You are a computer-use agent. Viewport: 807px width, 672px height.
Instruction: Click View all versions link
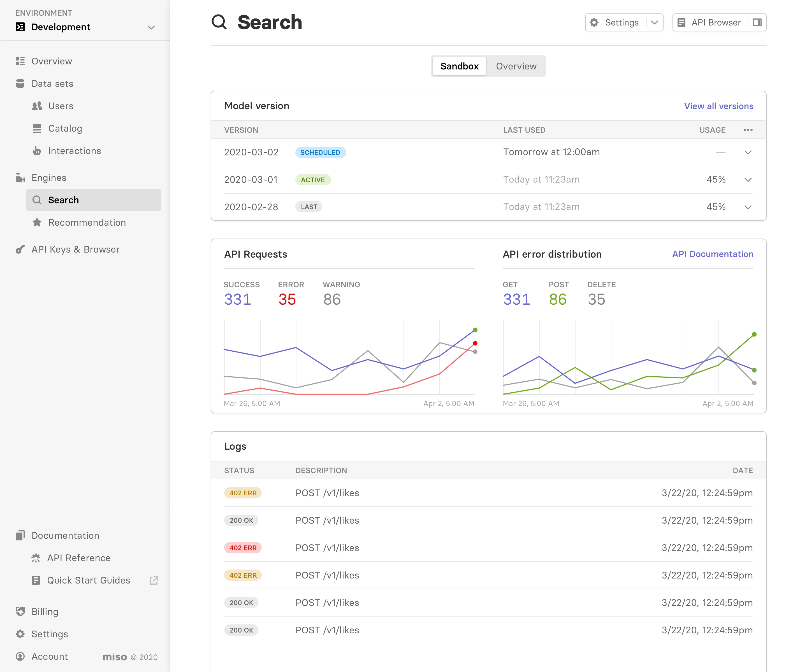click(x=718, y=106)
